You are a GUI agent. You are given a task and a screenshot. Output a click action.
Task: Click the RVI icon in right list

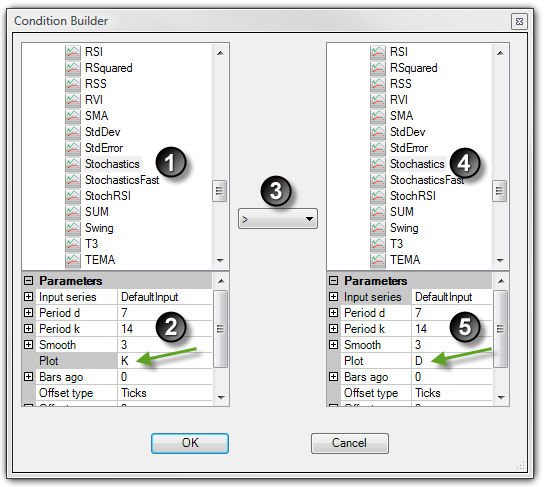point(377,100)
